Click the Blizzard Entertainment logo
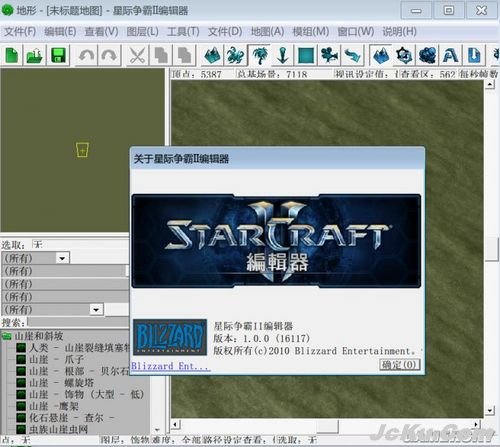Screen dimensions: 500x447 (170, 337)
